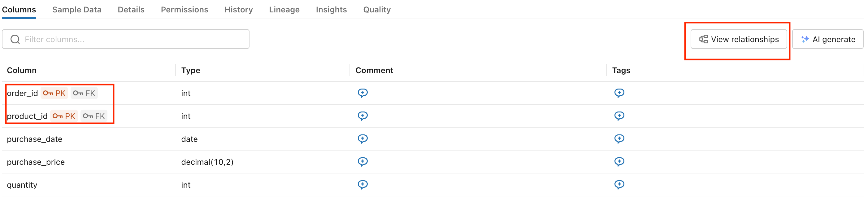Click the View relationships button
This screenshot has width=868, height=223.
pos(738,39)
